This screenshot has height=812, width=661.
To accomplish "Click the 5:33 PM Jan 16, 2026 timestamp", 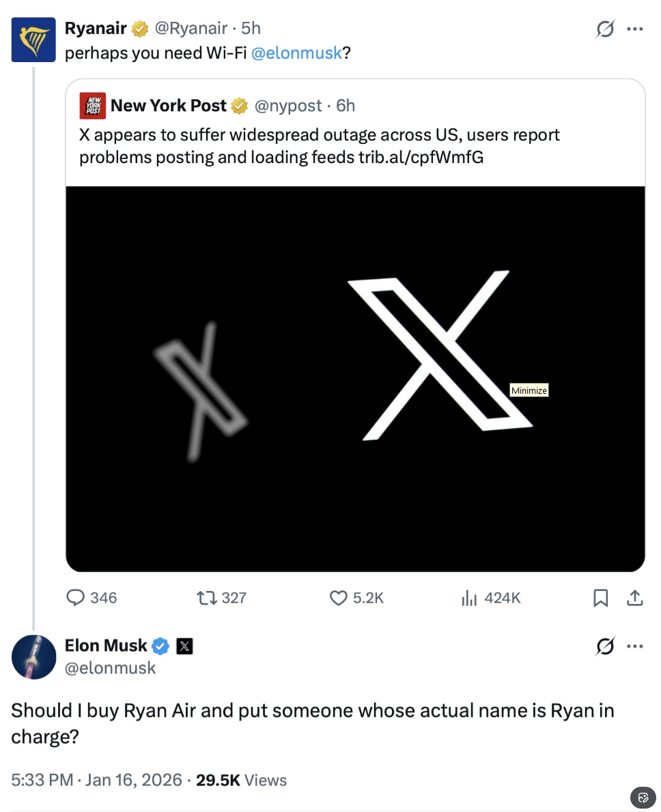I will click(96, 780).
